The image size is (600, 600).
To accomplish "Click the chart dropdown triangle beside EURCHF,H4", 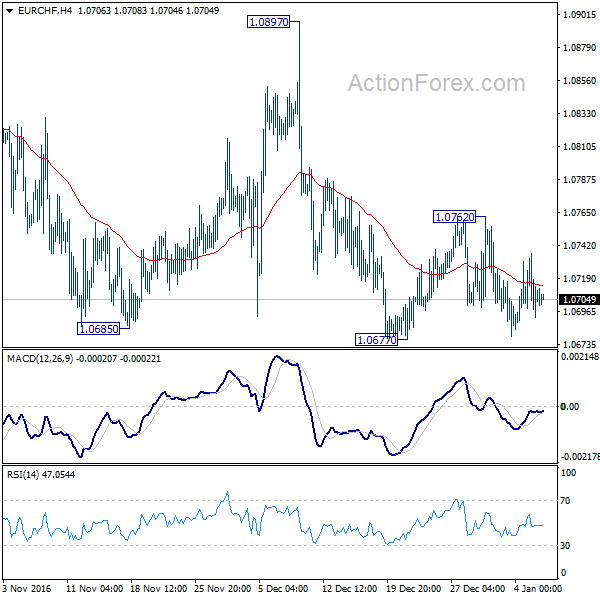I will tap(10, 11).
